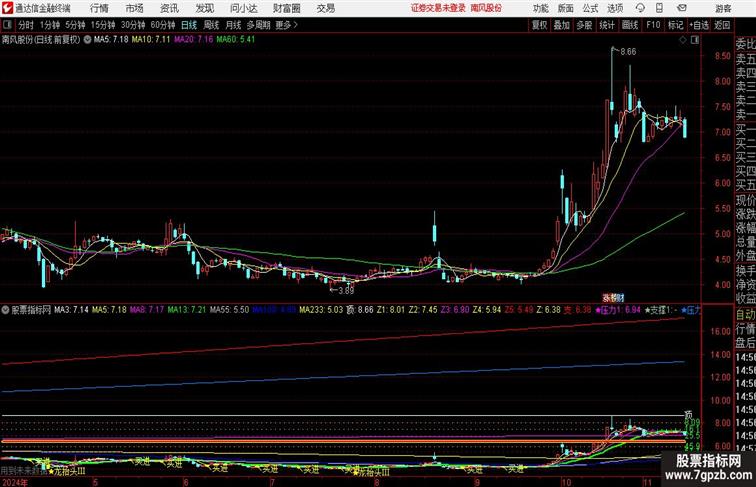Switch to 30分钟 chart period

[x=133, y=25]
